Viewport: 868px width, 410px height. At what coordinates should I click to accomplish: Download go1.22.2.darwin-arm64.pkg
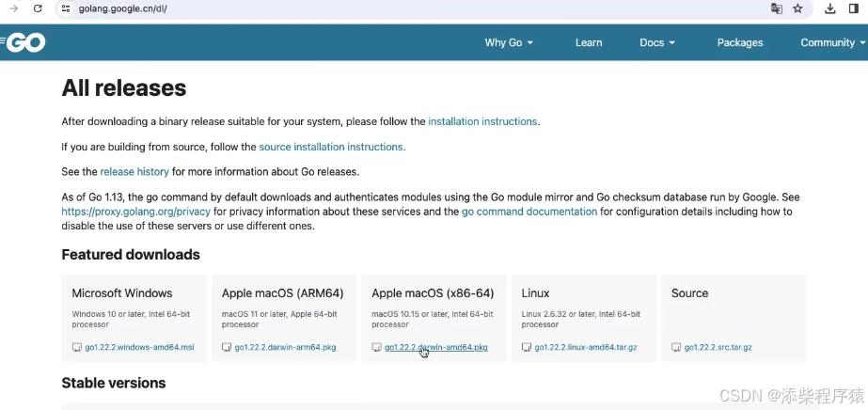pyautogui.click(x=285, y=348)
